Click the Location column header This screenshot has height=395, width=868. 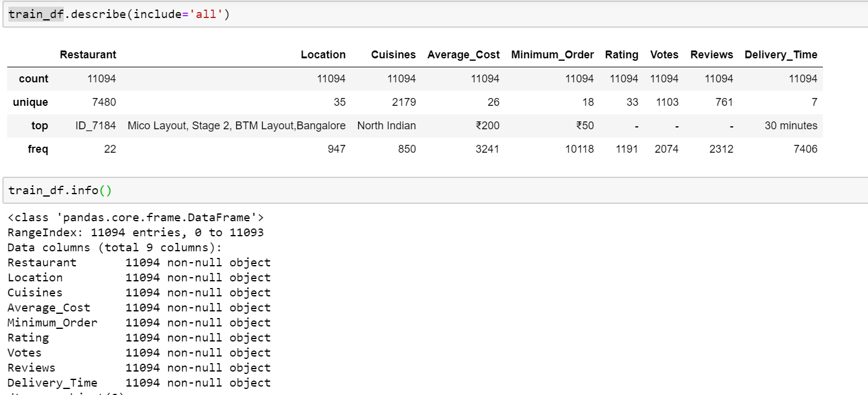(x=323, y=55)
